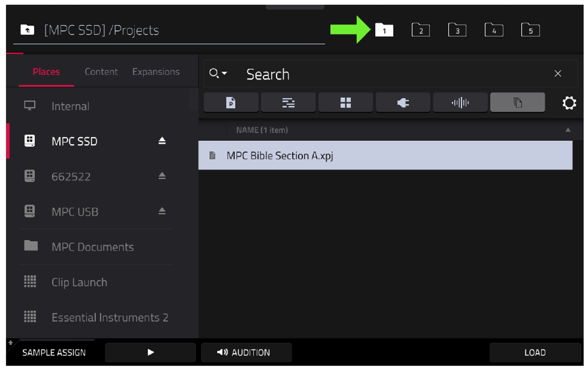Select folder shortcut 5
The image size is (588, 373).
click(530, 30)
